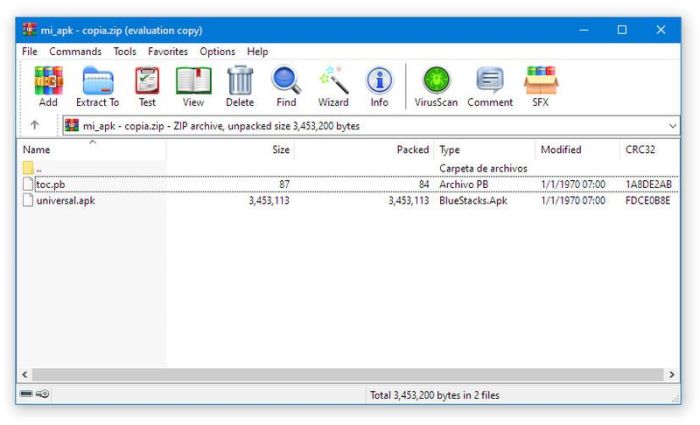Click the Extract To toolbar icon

pos(97,86)
